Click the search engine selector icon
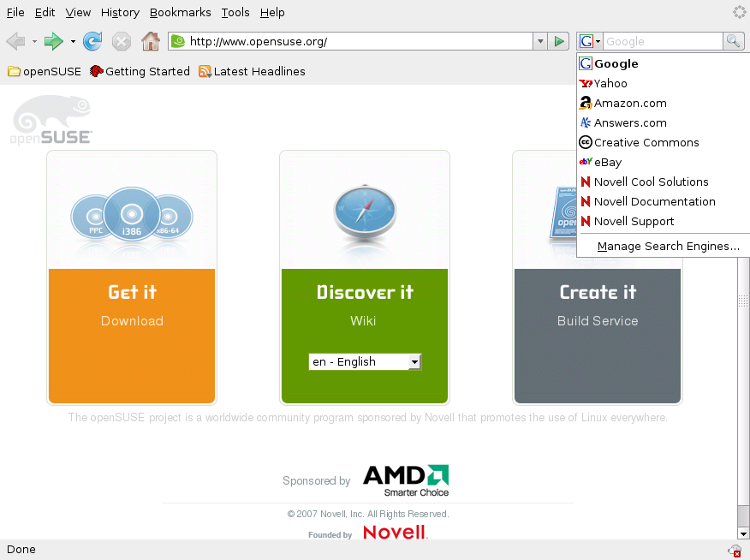750x560 pixels. [590, 42]
